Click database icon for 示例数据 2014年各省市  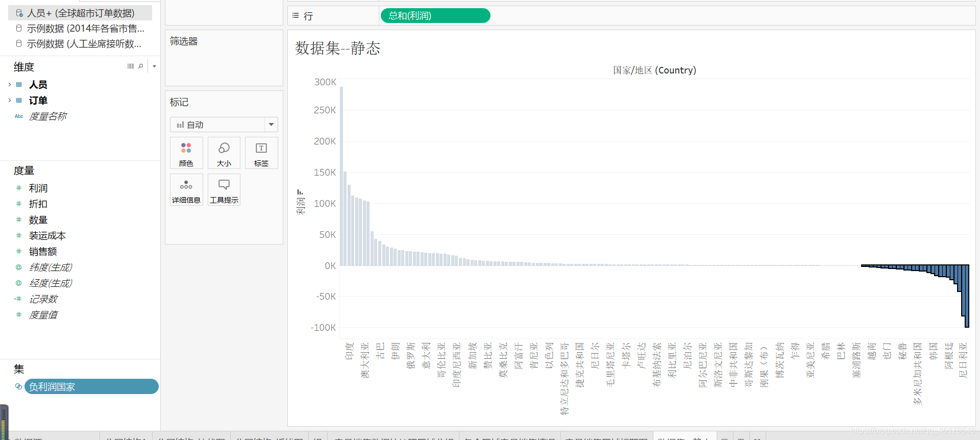(19, 28)
